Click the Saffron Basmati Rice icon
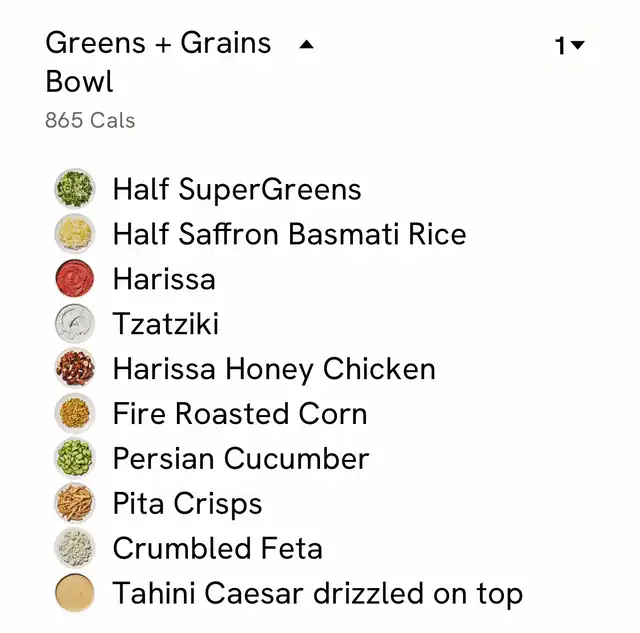Image resolution: width=640 pixels, height=633 pixels. click(75, 234)
